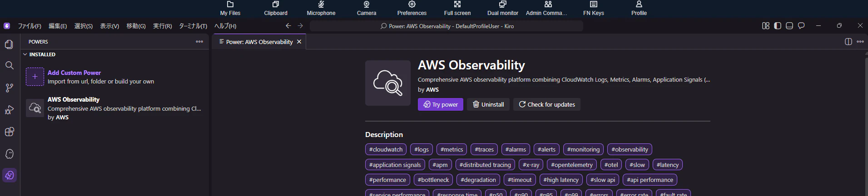Click the #logs tag
This screenshot has width=868, height=196.
[x=422, y=149]
